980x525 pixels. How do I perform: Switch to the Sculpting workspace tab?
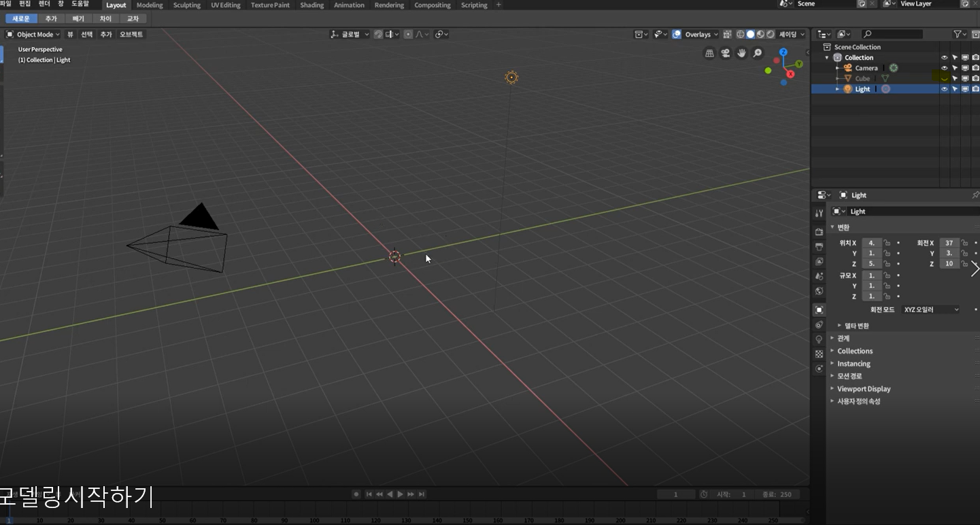click(x=187, y=5)
